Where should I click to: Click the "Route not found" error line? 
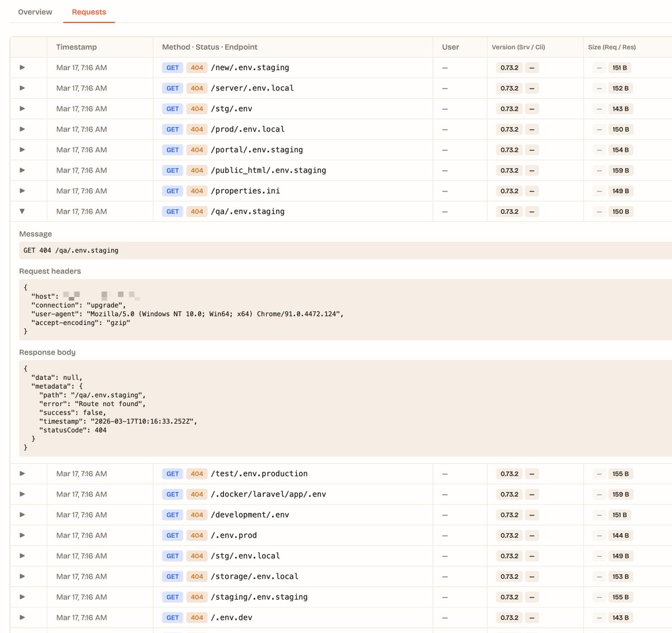coord(92,404)
